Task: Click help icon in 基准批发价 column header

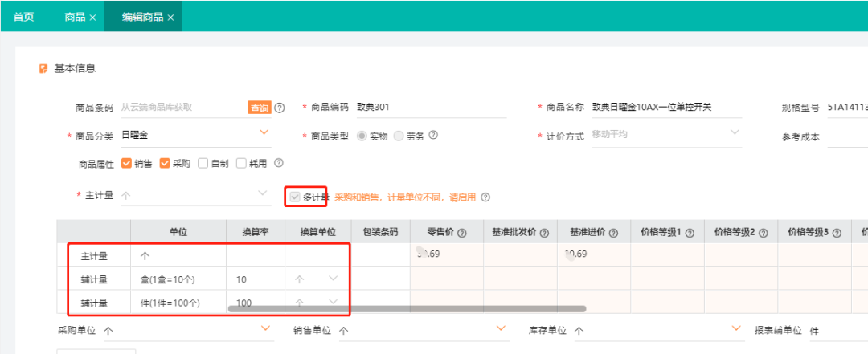Action: pos(544,233)
